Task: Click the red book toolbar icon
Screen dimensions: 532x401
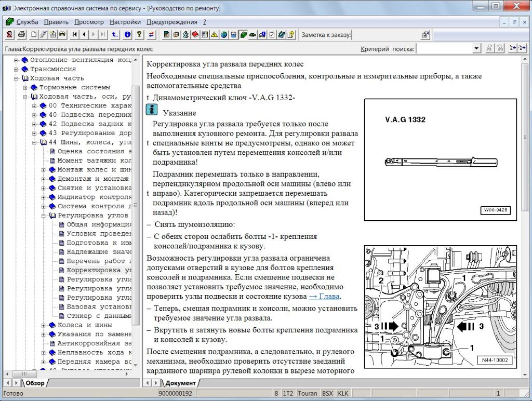Action: pyautogui.click(x=195, y=35)
